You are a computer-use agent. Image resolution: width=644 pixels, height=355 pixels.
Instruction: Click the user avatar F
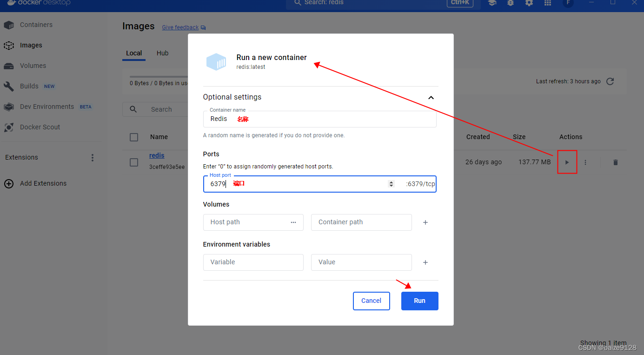568,3
